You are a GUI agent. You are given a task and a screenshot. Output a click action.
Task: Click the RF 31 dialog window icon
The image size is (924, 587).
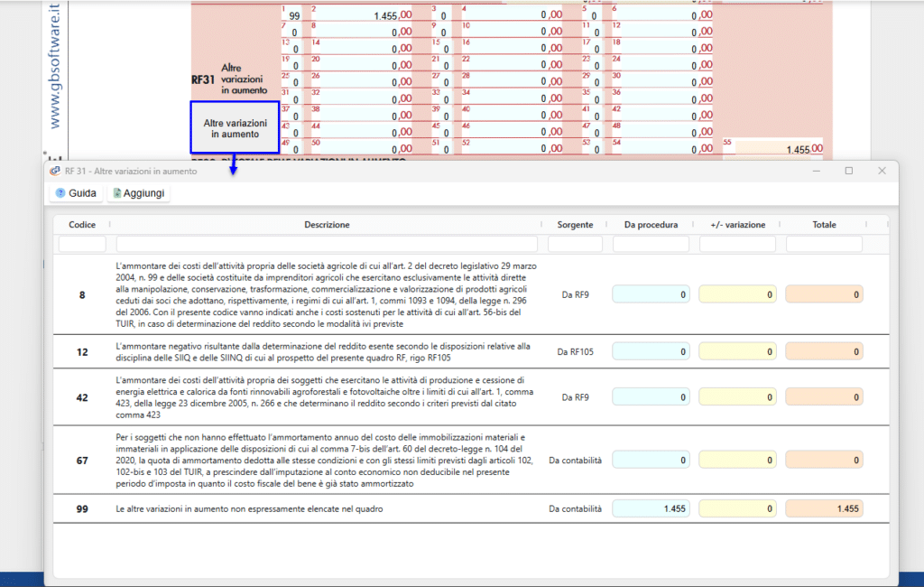pyautogui.click(x=55, y=171)
